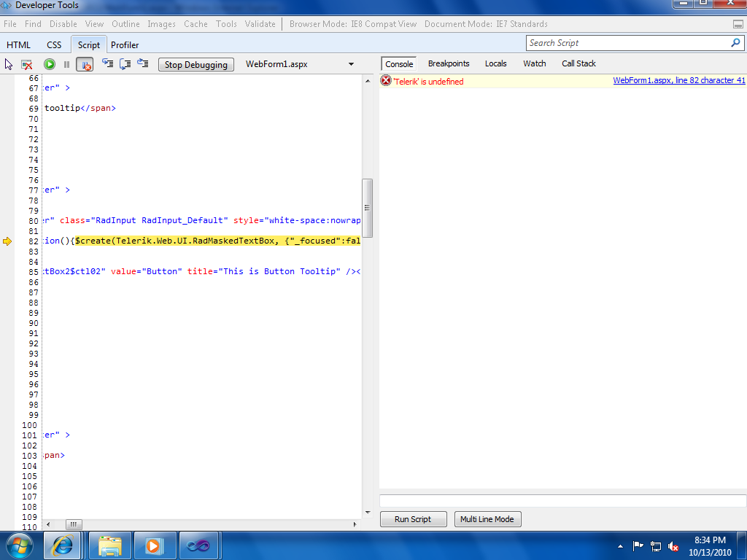
Task: Open WebForm1.aspx line 82 character 41 link
Action: point(679,80)
